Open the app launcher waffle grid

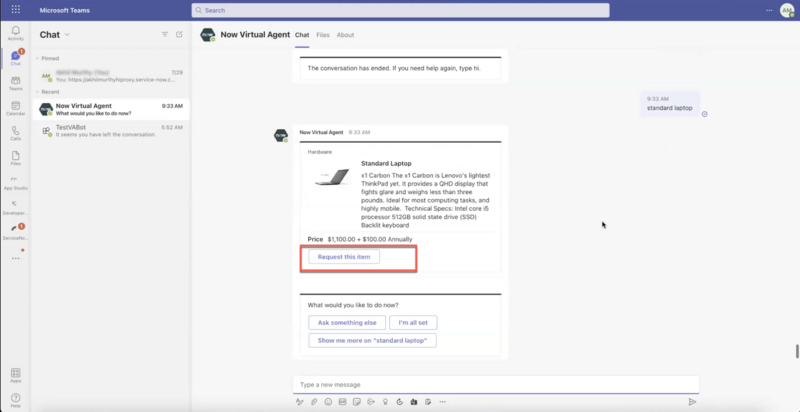(x=16, y=10)
